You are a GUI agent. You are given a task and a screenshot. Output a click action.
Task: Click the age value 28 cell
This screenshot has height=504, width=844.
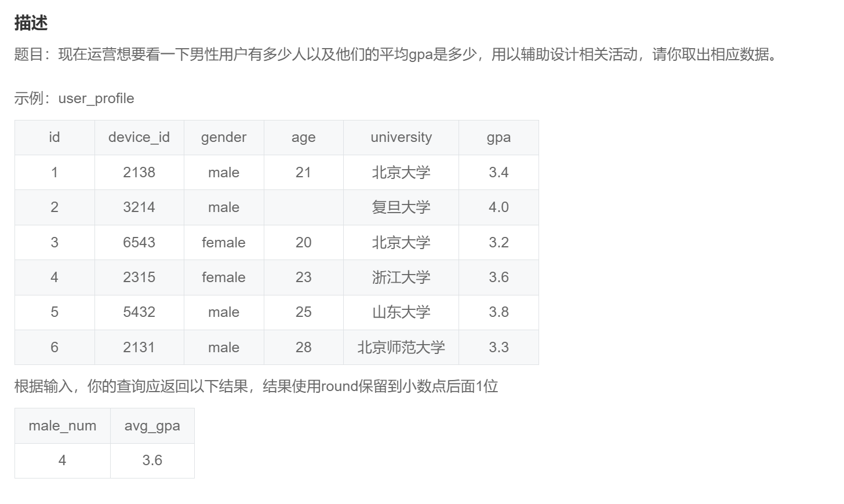click(x=303, y=347)
